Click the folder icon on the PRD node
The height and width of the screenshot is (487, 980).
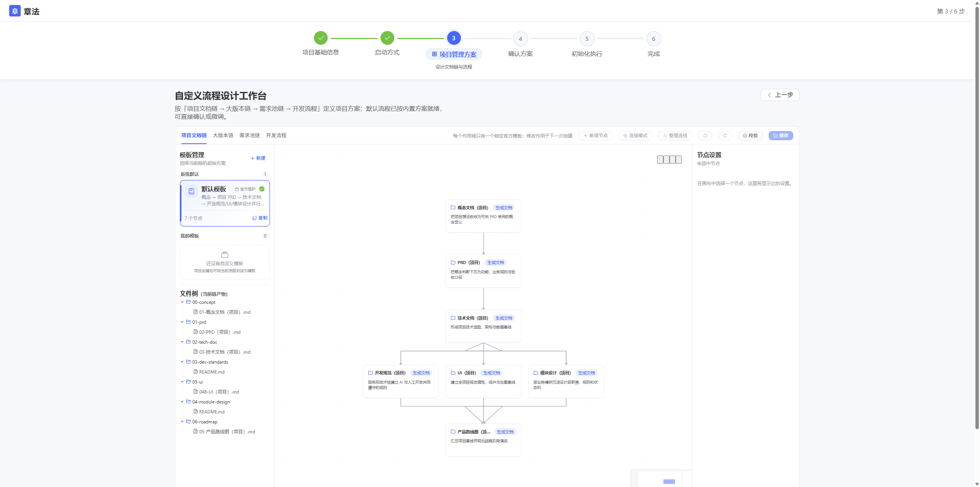click(453, 262)
